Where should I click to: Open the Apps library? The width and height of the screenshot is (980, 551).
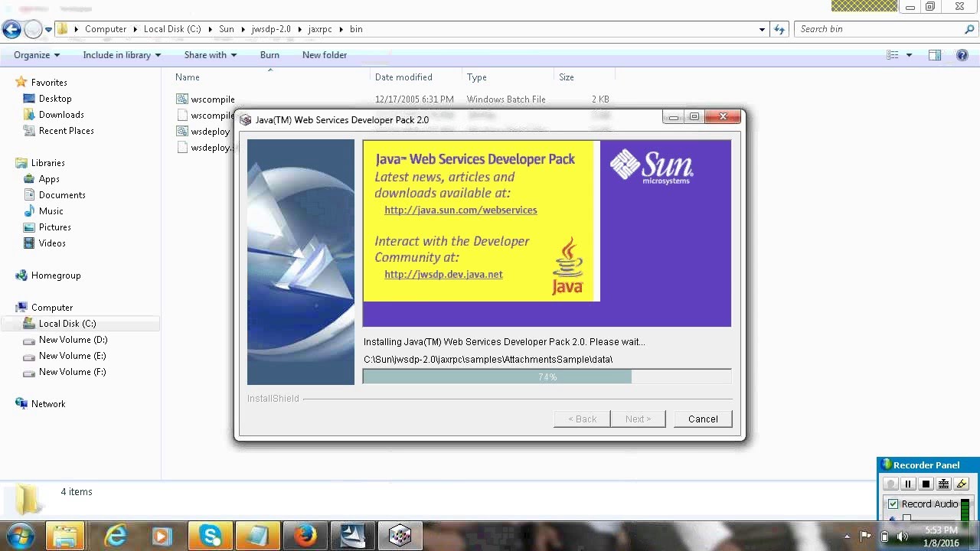coord(49,179)
